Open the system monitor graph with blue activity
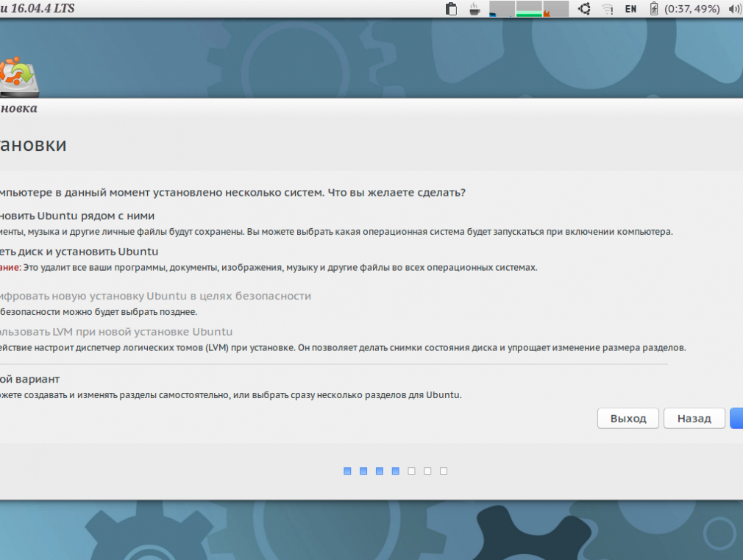 [502, 9]
